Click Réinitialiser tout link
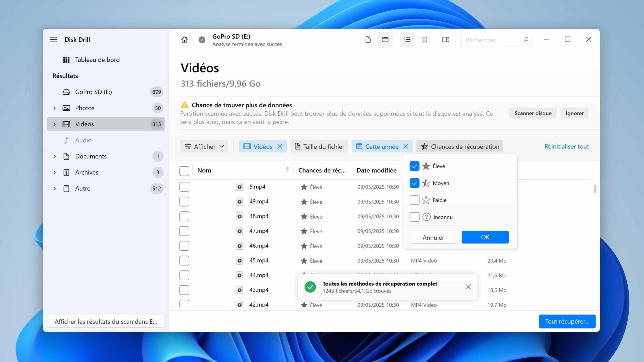 pos(567,146)
